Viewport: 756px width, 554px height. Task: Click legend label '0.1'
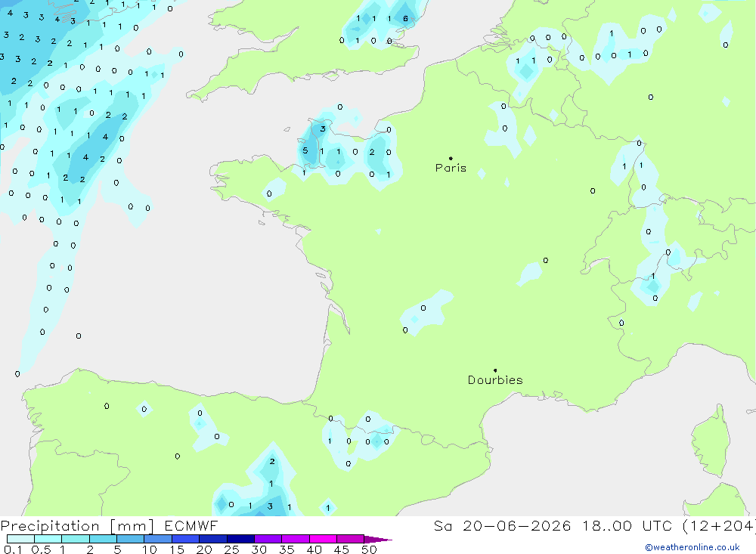pos(13,549)
